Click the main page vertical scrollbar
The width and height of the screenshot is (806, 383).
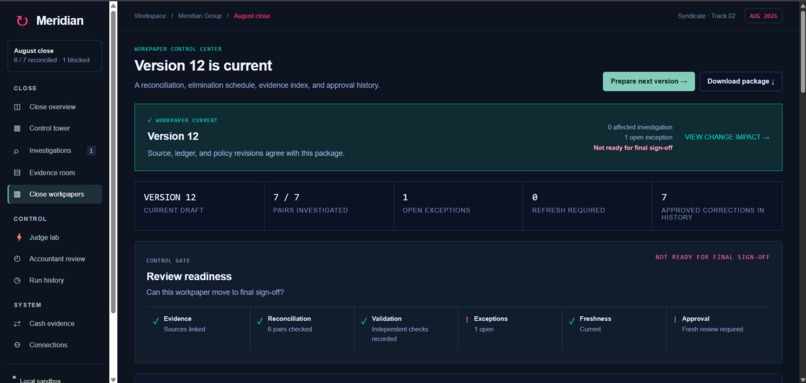803,51
